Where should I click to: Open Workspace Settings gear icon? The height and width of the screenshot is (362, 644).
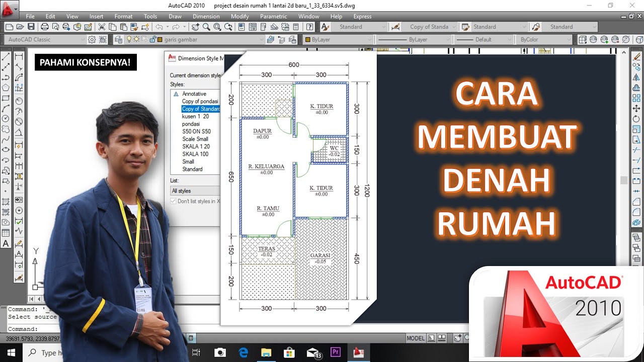coord(92,39)
